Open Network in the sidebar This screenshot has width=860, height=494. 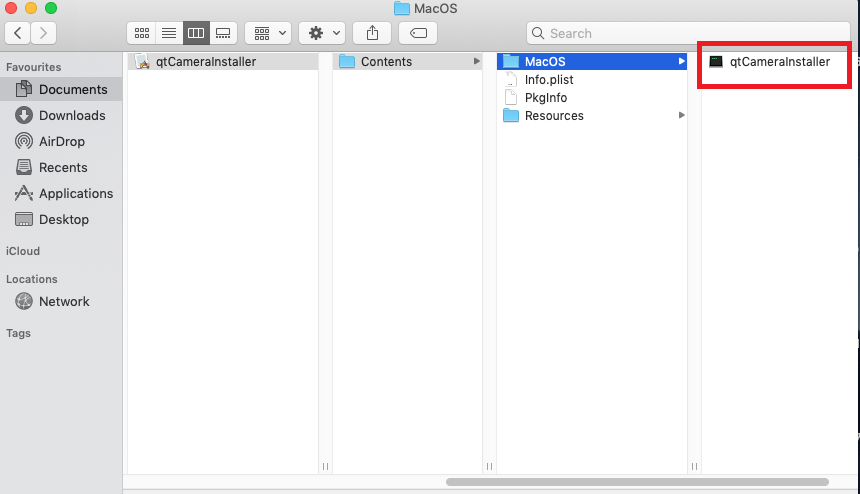coord(61,301)
